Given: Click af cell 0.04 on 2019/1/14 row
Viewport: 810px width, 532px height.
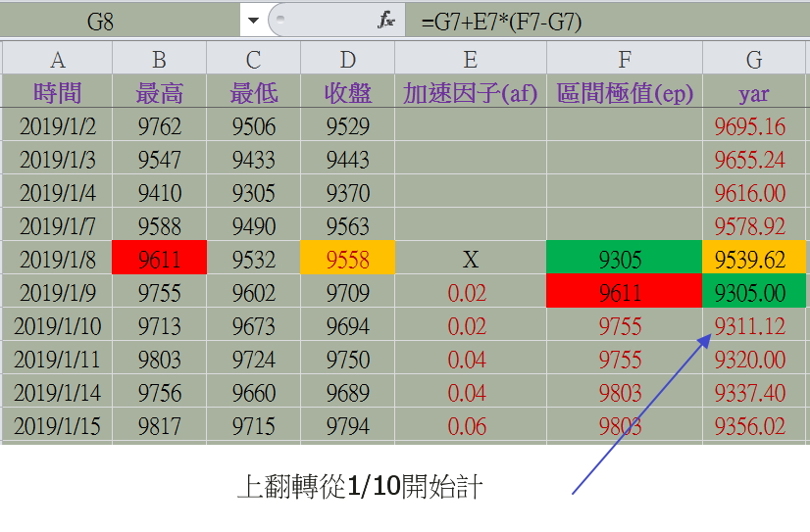Looking at the screenshot, I should (x=471, y=392).
